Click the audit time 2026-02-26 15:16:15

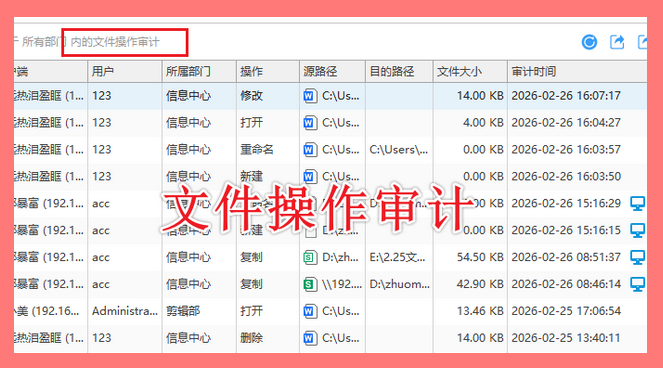tap(566, 231)
